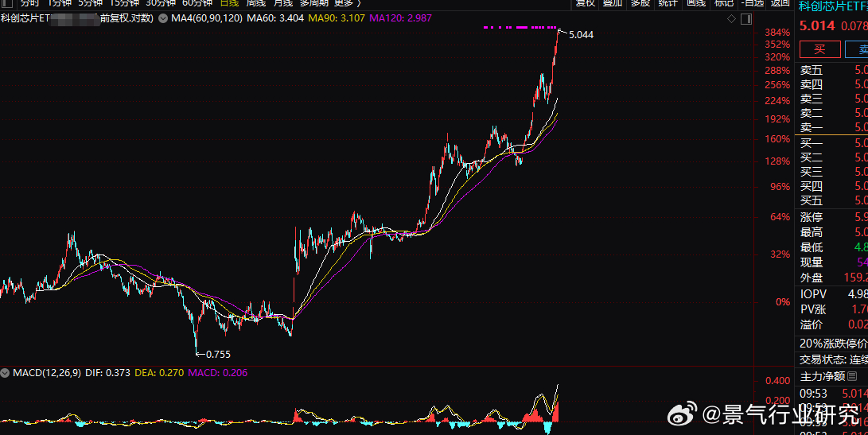Click the 标记 mark toolbar button
This screenshot has width=868, height=435.
pos(723,2)
